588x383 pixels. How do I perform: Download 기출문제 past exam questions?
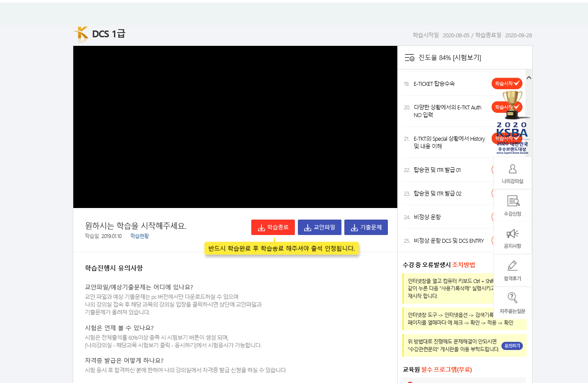pos(366,227)
